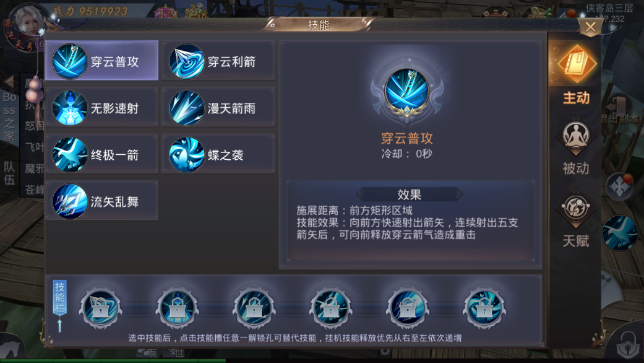Click the third locked skill bar slot
Viewport: 644px width, 363px height.
pos(254,307)
